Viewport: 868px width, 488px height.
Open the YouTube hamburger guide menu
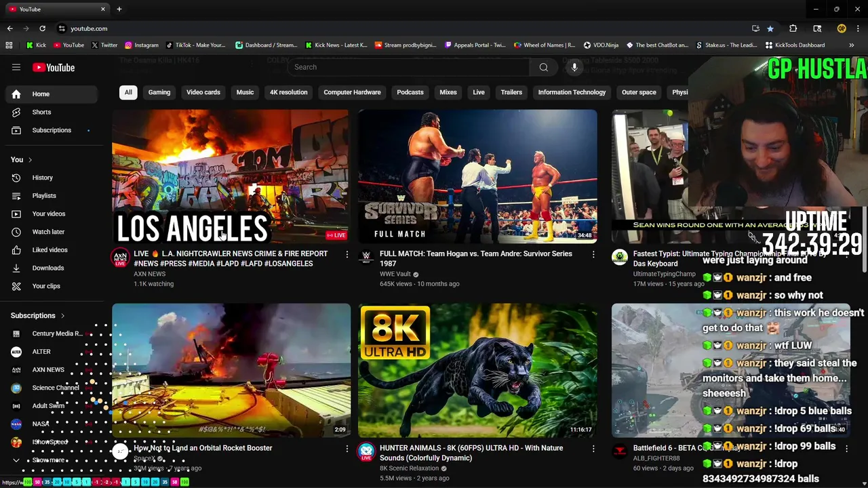[x=16, y=67]
